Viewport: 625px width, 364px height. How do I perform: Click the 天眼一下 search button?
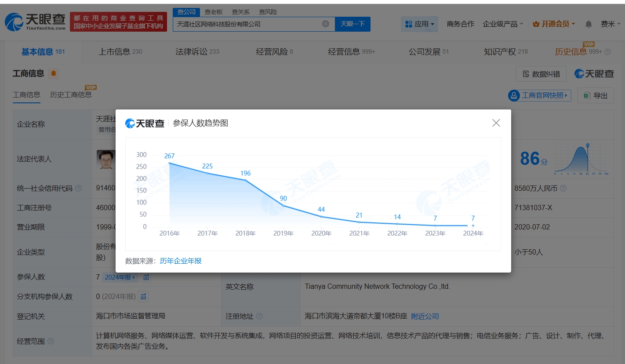pyautogui.click(x=352, y=24)
